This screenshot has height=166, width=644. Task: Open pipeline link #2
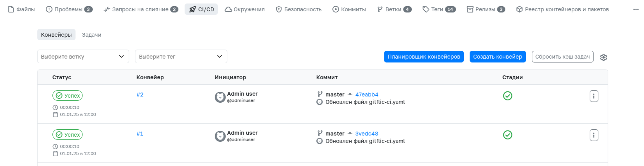click(x=140, y=95)
